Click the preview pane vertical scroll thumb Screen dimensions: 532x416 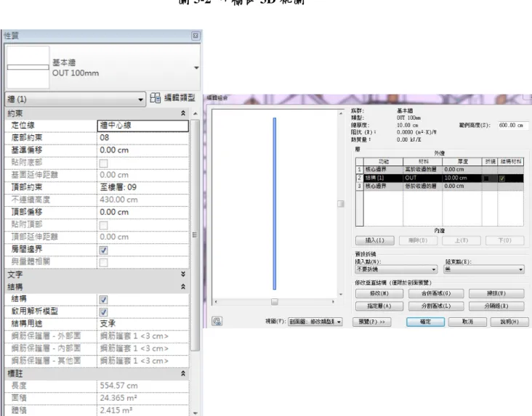pos(341,204)
